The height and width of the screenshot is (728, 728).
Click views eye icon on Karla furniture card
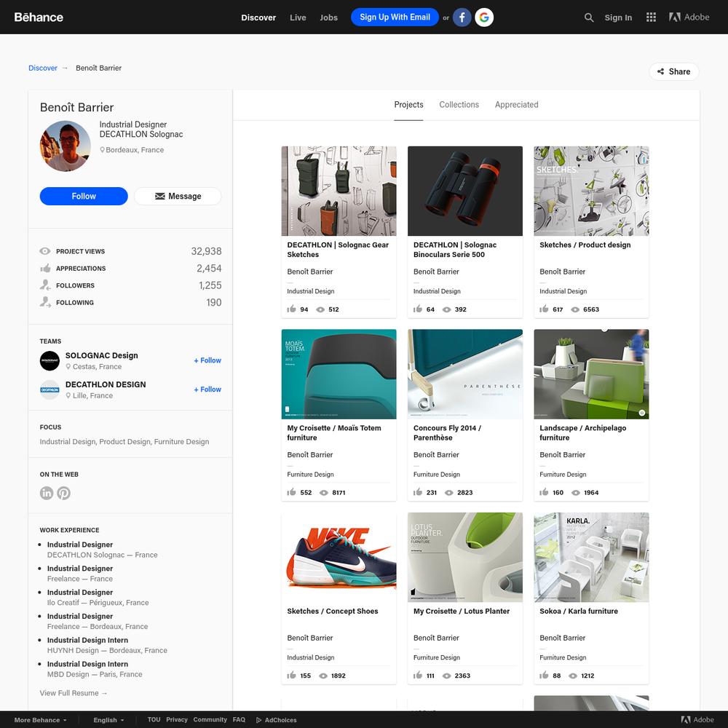[x=573, y=676]
